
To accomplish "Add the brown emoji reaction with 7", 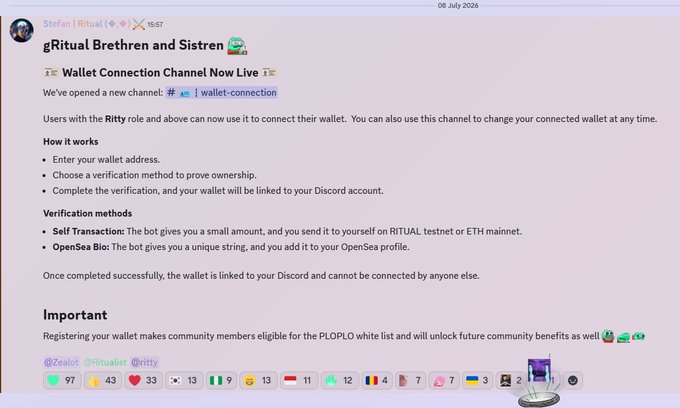I will pos(410,380).
